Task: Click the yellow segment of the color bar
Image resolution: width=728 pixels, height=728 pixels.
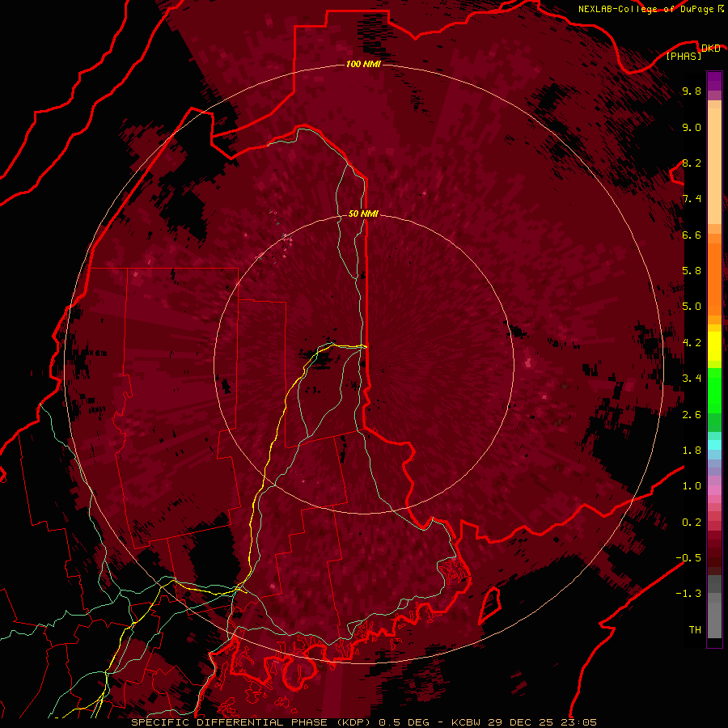Action: [714, 346]
